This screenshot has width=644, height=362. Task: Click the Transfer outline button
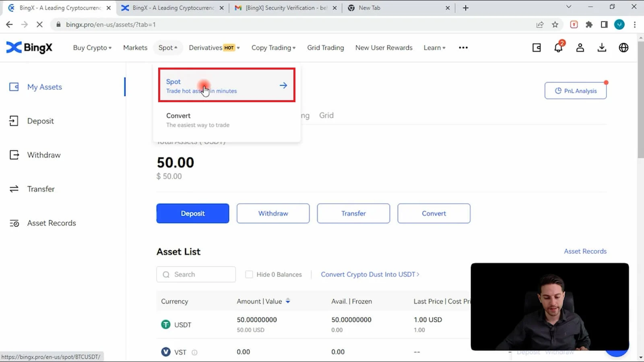pos(353,213)
